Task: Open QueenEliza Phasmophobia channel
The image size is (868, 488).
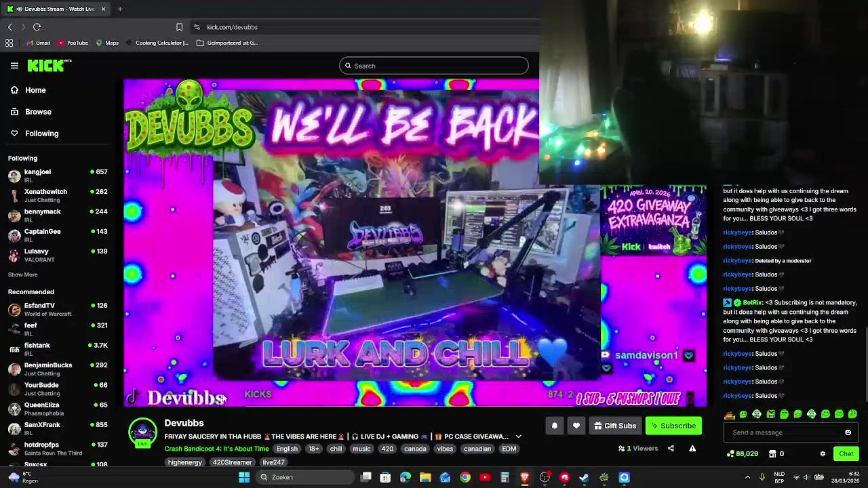Action: point(58,409)
